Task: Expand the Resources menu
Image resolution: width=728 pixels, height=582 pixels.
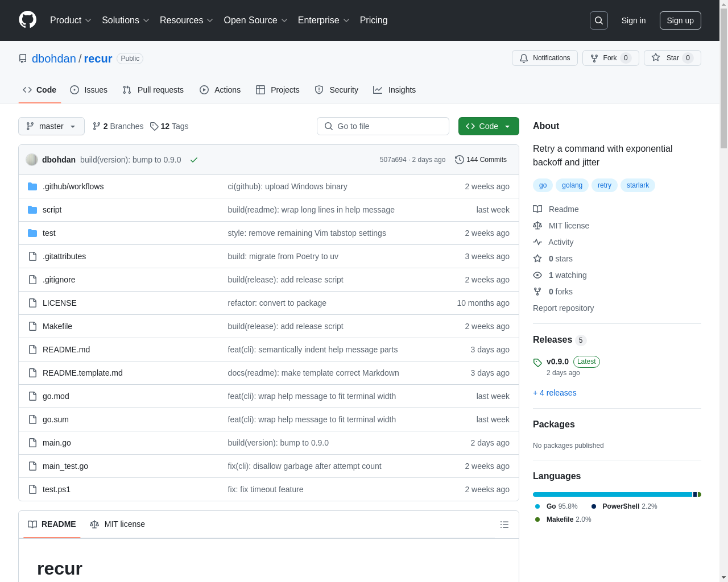Action: click(x=187, y=20)
